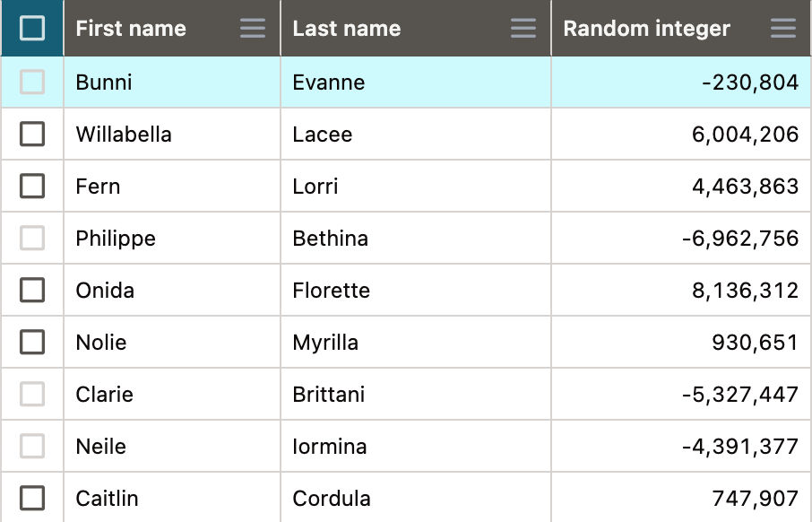
Task: Select the Onida row checkbox
Action: 32,290
